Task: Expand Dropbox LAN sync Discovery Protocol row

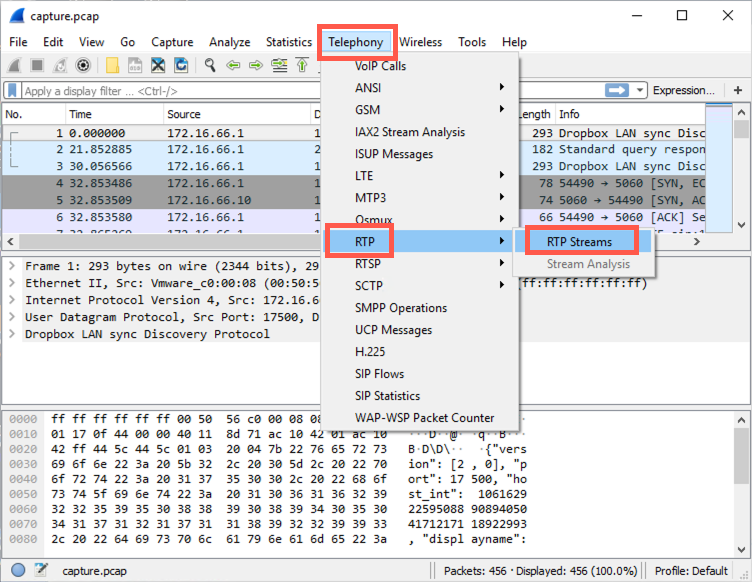Action: click(x=12, y=334)
